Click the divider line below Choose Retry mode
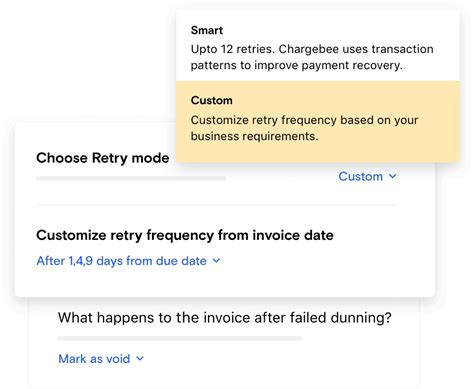The height and width of the screenshot is (389, 474). point(217,205)
